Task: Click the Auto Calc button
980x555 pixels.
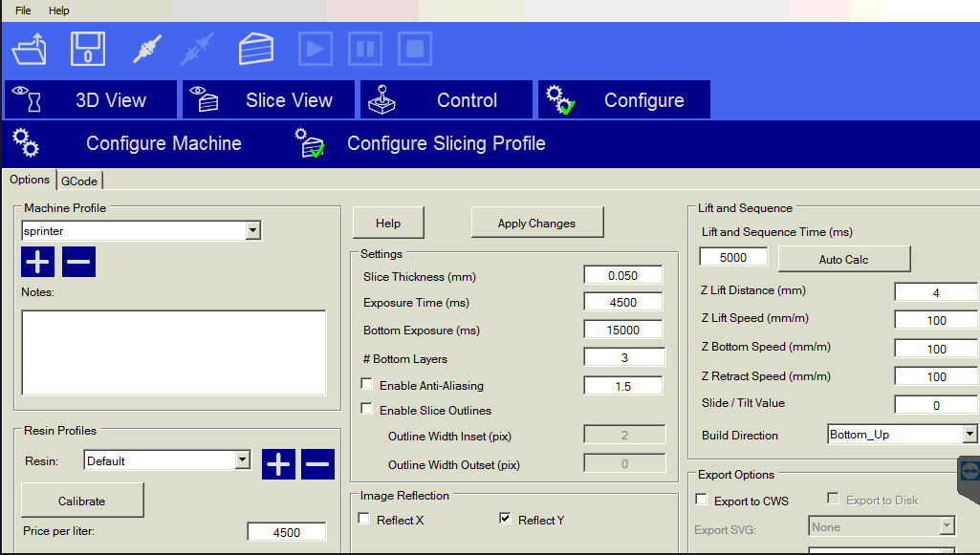Action: click(x=843, y=259)
